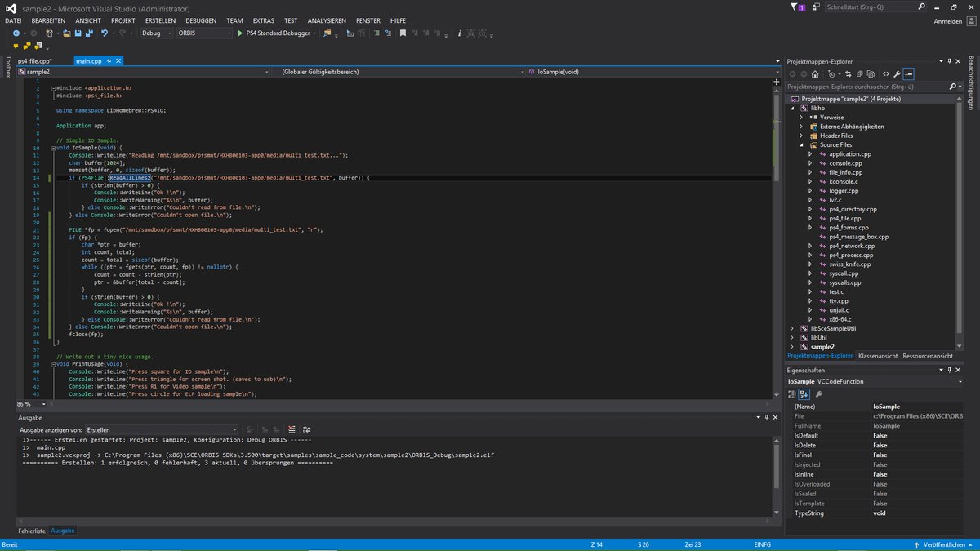The width and height of the screenshot is (980, 551).
Task: Click the Veröffentlichen button in status bar
Action: tap(943, 543)
